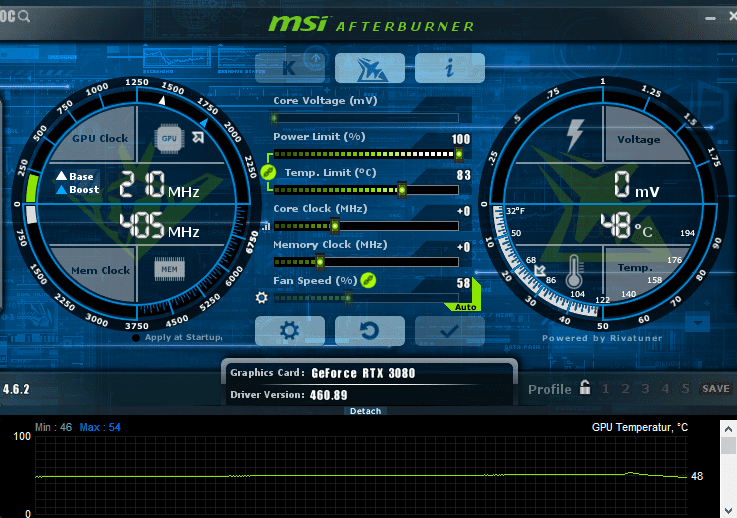Detach the hardware monitor graph
Screen dimensions: 737x518
[x=365, y=411]
